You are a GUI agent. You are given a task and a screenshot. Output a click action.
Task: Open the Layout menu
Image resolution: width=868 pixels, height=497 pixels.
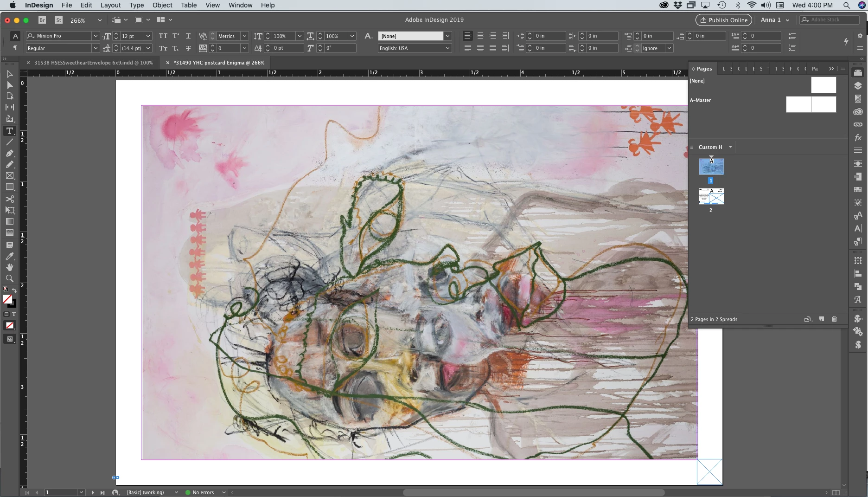[110, 5]
